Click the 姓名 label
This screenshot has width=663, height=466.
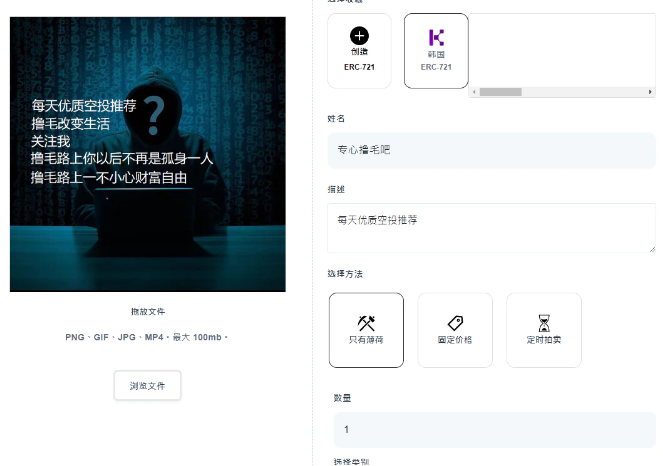tap(336, 119)
